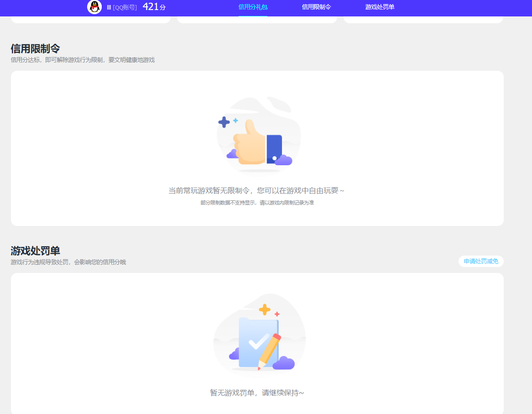Open the 游戏处罚单 tab

coord(379,7)
